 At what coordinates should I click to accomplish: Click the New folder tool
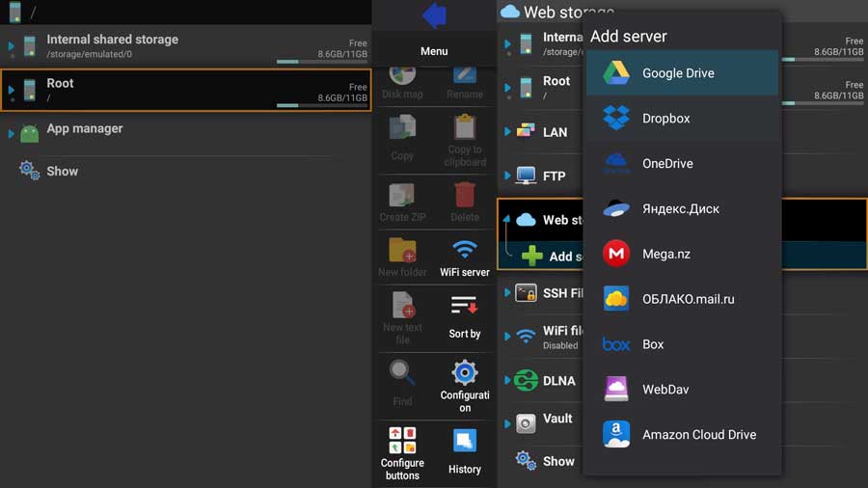[x=402, y=258]
